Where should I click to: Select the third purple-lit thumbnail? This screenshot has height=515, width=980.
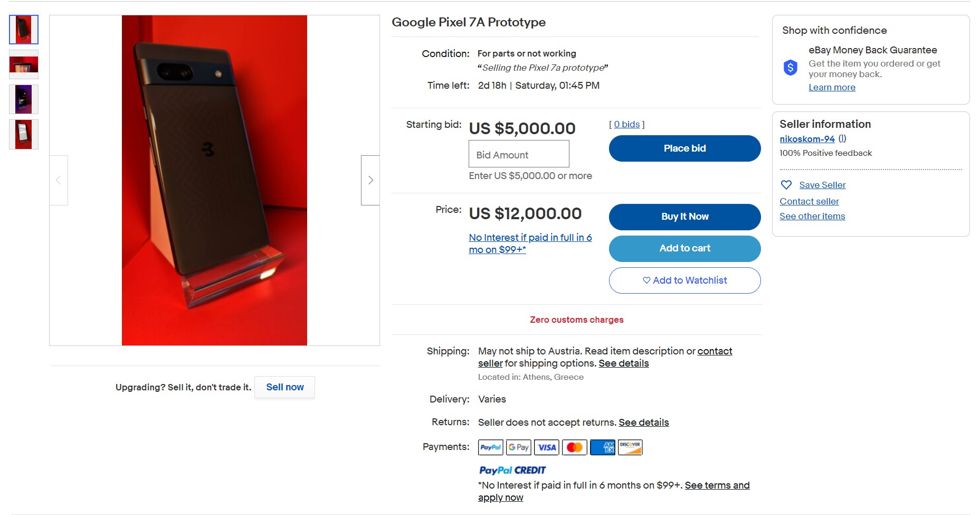[24, 99]
